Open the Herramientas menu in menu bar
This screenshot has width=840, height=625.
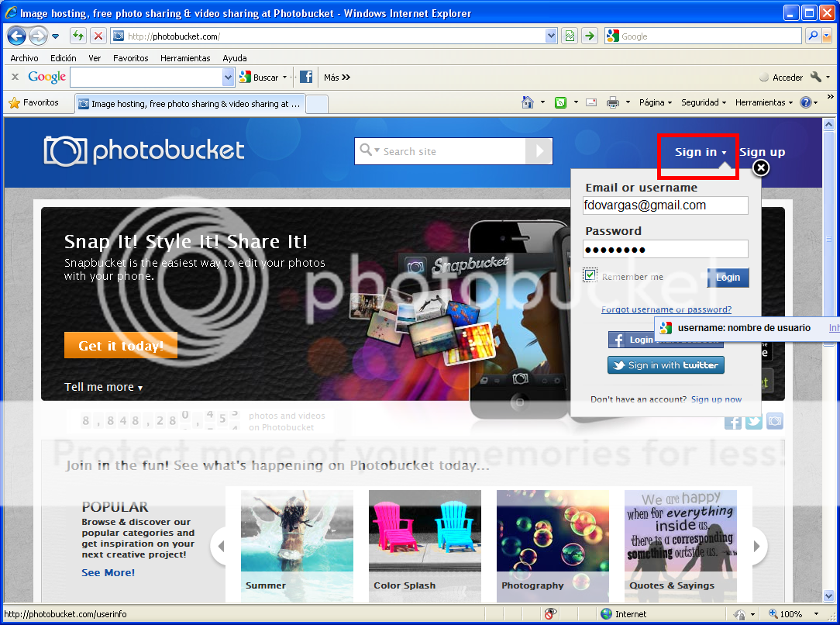point(185,58)
